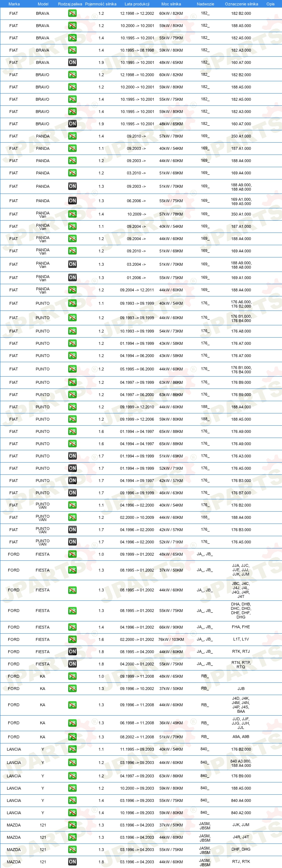This screenshot has height=868, width=282.
Task: Click the petrol icon in the MAZDA 121 37kW / 50KM row
Action: 72,825
